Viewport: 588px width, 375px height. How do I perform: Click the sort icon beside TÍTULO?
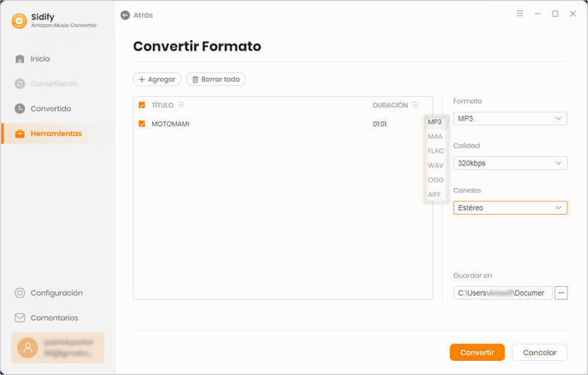(x=181, y=105)
